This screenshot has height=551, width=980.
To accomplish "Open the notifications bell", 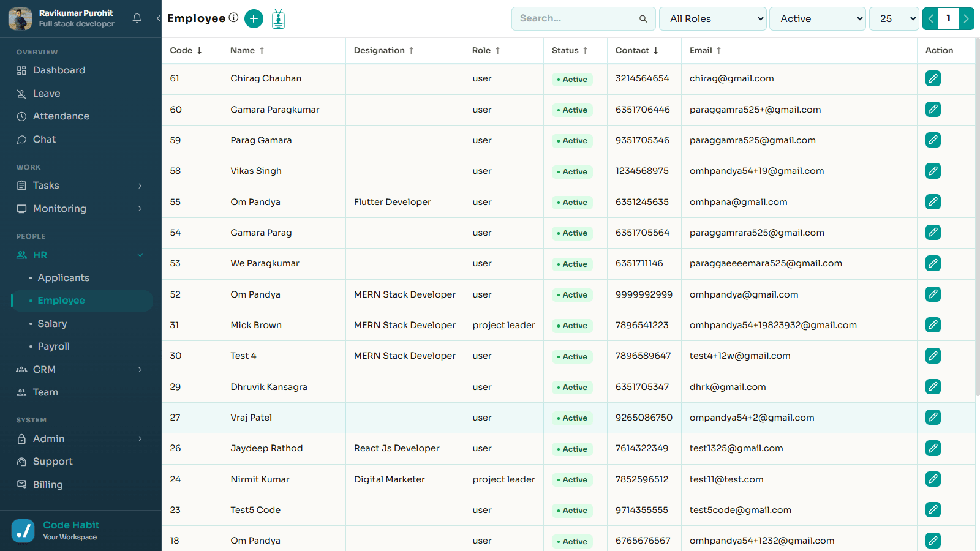I will (x=137, y=18).
